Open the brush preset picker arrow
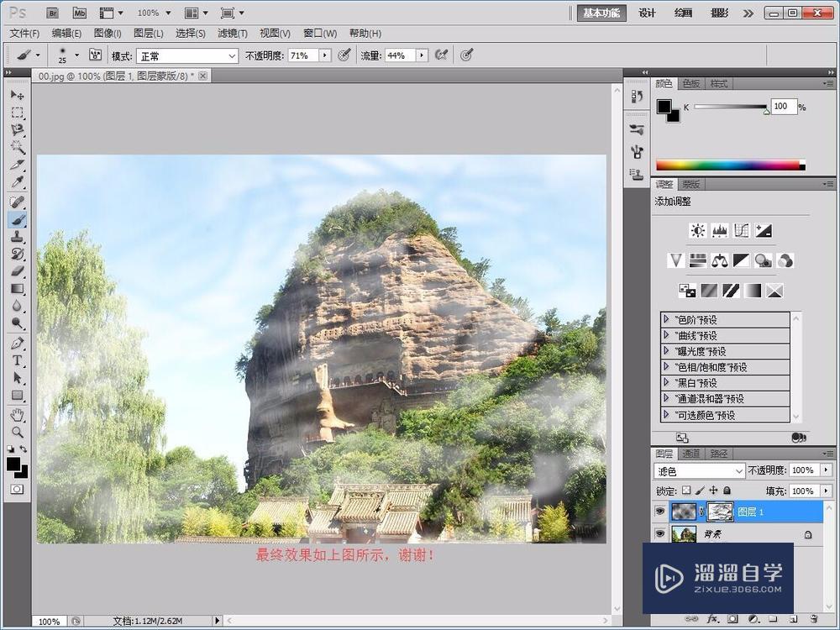The width and height of the screenshot is (840, 630). [x=76, y=55]
